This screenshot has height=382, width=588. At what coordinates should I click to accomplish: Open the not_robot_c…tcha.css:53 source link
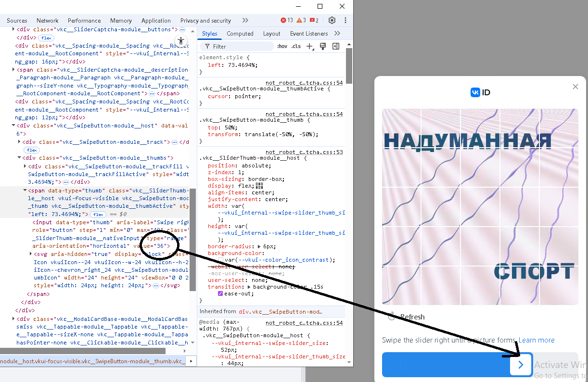[304, 152]
